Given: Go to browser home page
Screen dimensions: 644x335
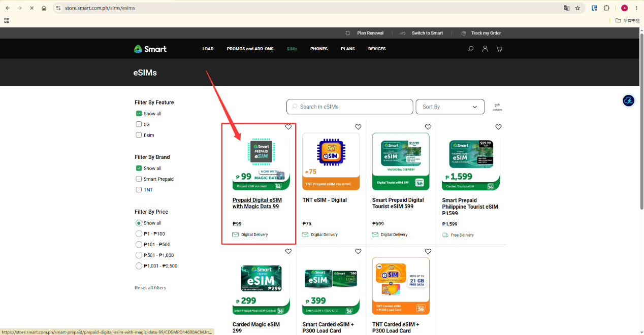Looking at the screenshot, I should [44, 8].
